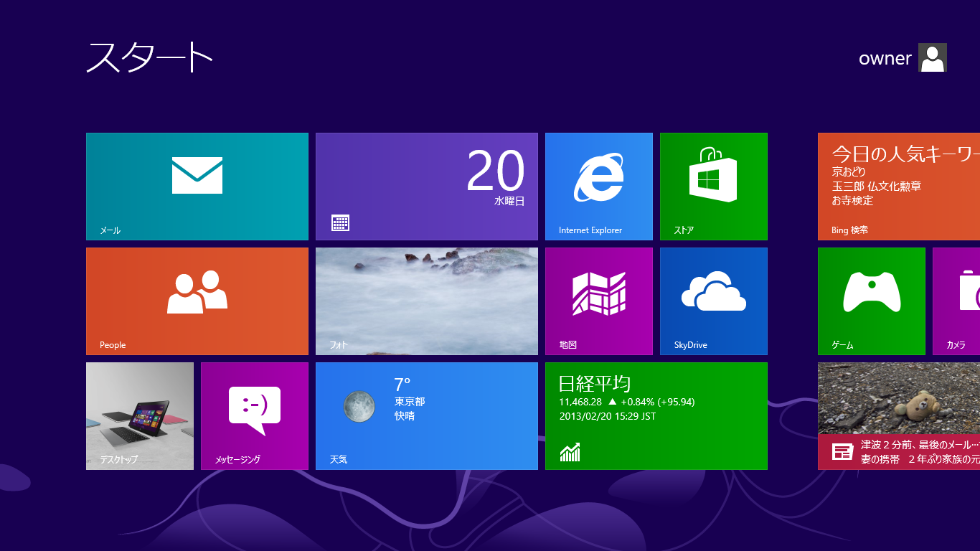The width and height of the screenshot is (980, 551).
Task: Click the small calendar grid icon
Action: coord(341,222)
